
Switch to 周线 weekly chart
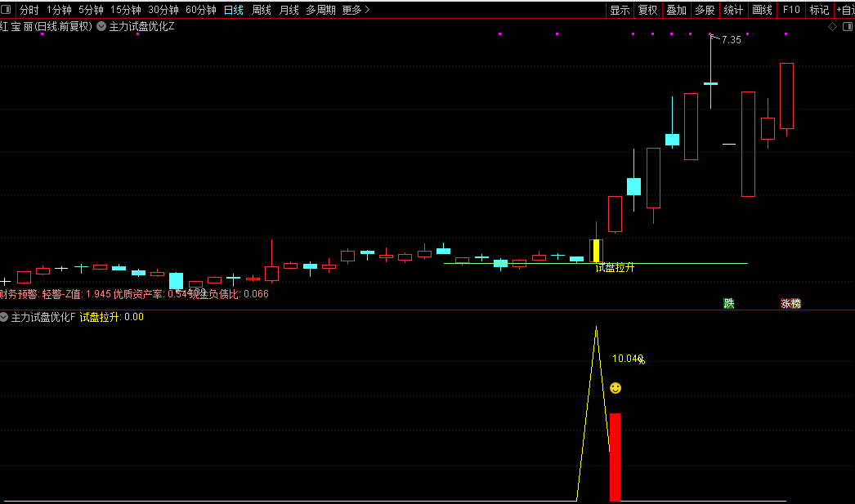point(262,10)
